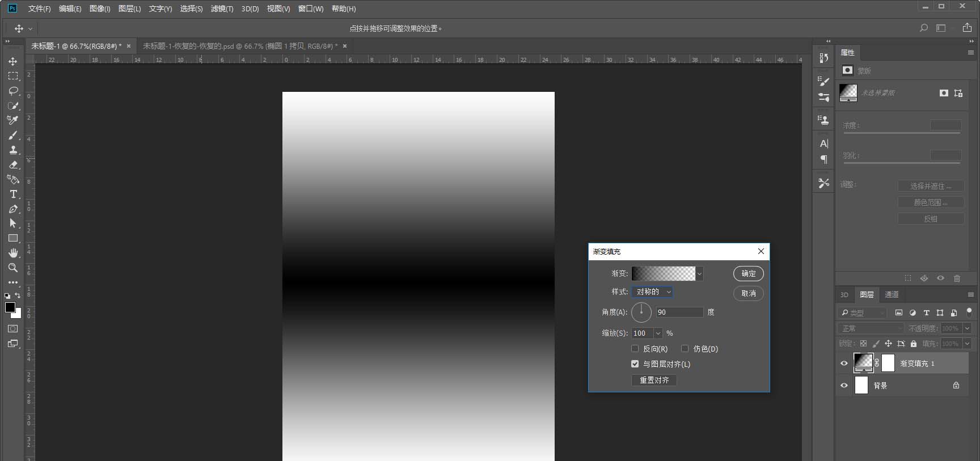Open the layer fill dropdown arrow
980x461 pixels.
[967, 344]
